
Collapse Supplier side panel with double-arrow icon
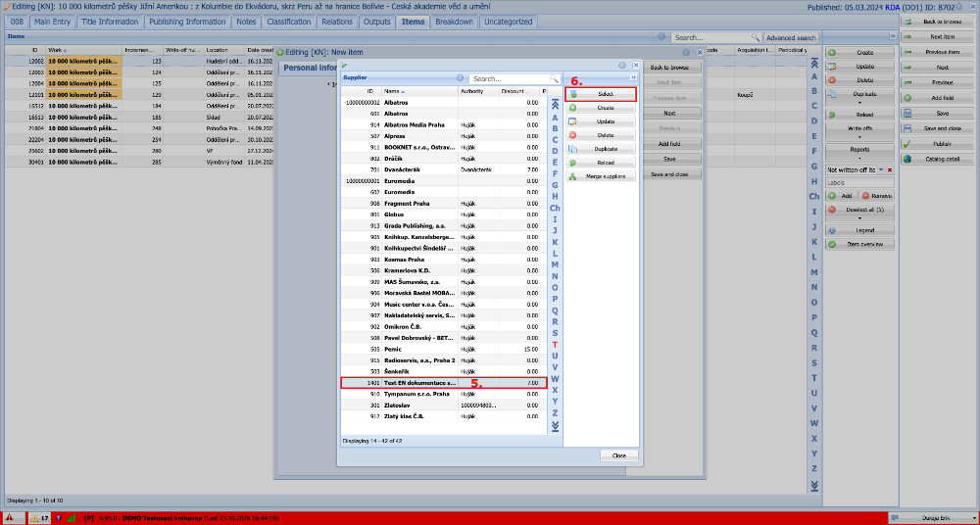pyautogui.click(x=633, y=77)
